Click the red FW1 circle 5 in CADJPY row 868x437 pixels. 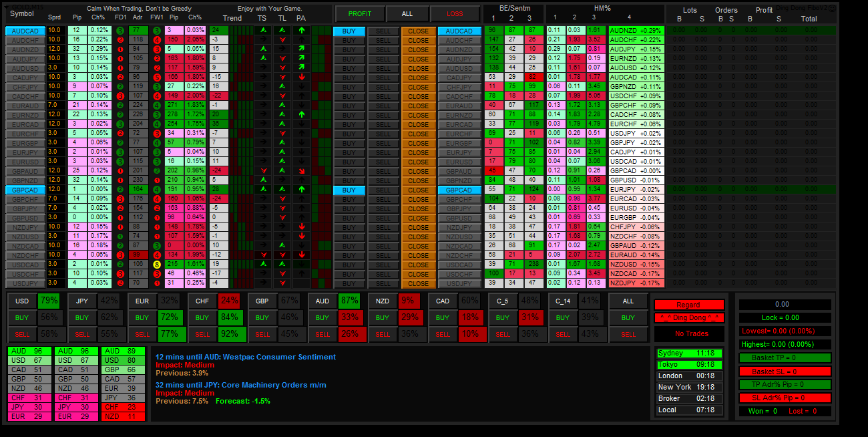(156, 78)
